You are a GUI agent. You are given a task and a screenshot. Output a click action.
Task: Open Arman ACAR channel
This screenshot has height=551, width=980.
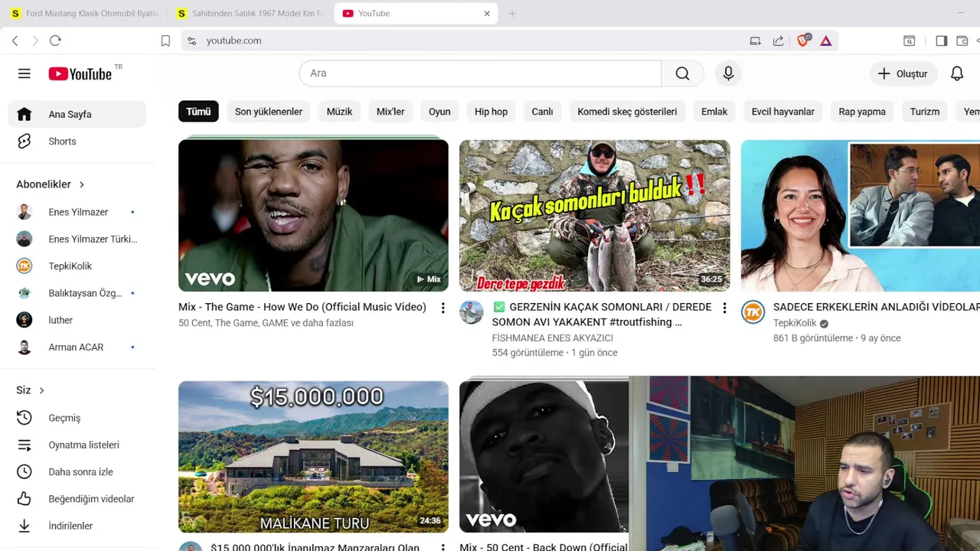pyautogui.click(x=77, y=347)
